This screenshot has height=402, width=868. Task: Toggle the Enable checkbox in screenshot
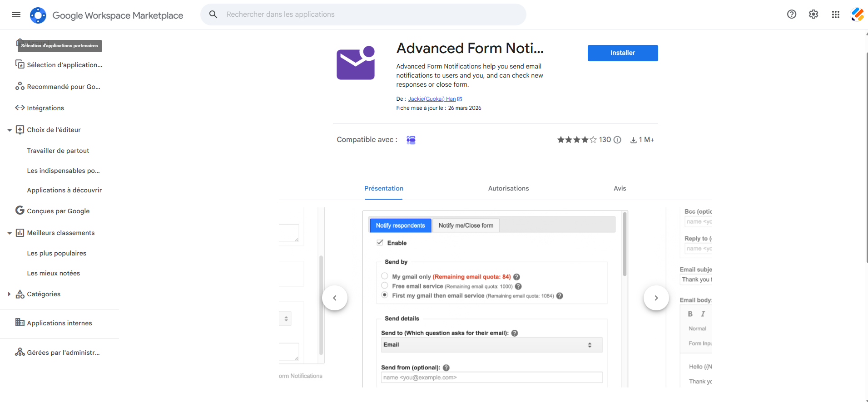[380, 243]
